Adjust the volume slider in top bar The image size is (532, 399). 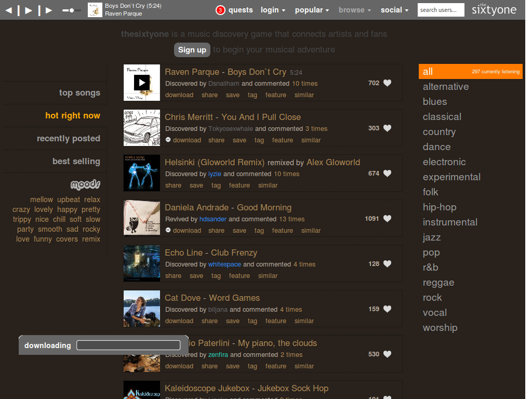click(x=71, y=10)
